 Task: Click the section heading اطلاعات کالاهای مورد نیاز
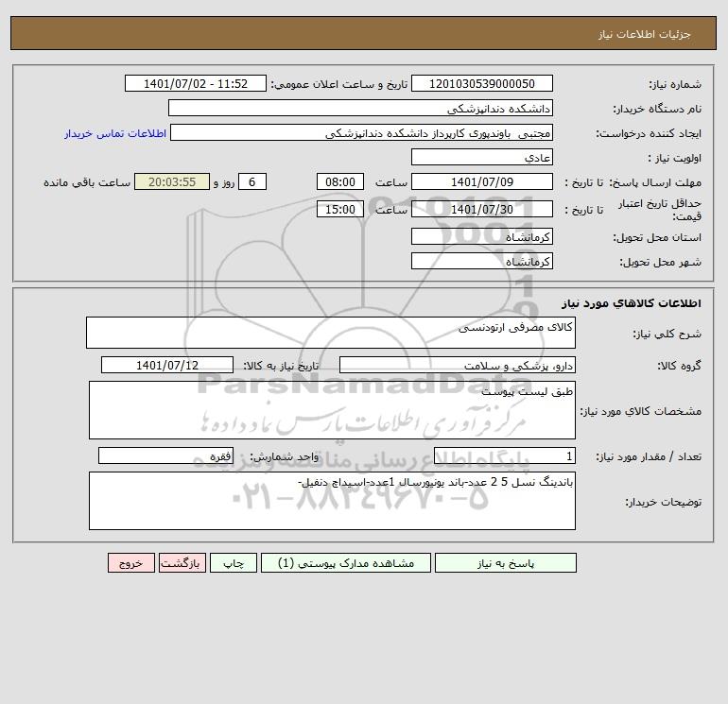[x=632, y=303]
